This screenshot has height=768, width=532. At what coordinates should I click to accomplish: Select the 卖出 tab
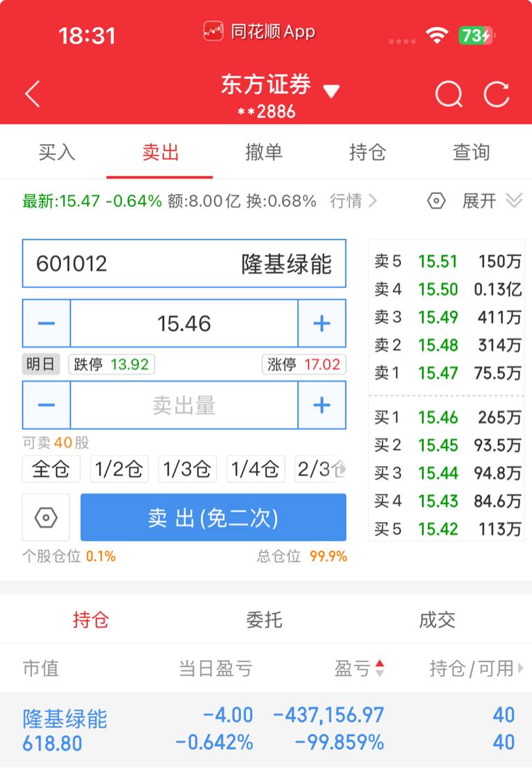160,152
